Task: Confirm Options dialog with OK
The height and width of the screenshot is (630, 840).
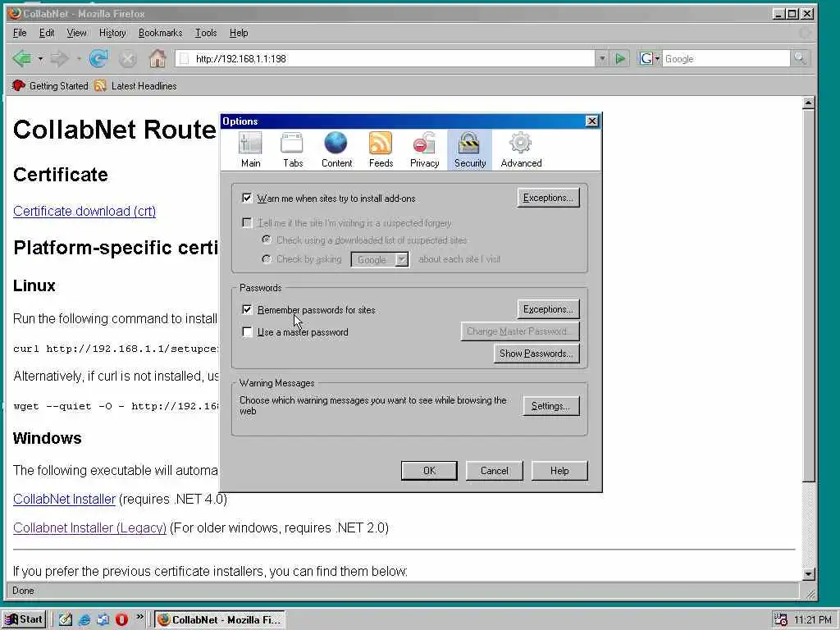Action: point(429,471)
